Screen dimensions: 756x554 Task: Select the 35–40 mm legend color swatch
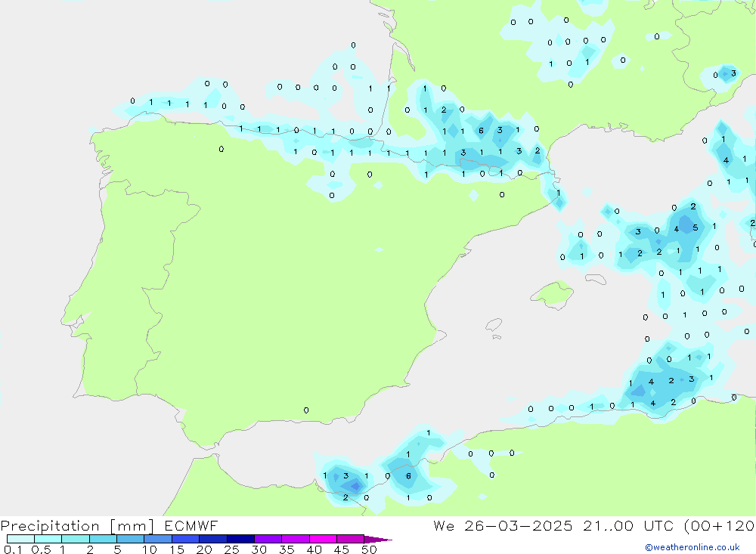coord(295,539)
